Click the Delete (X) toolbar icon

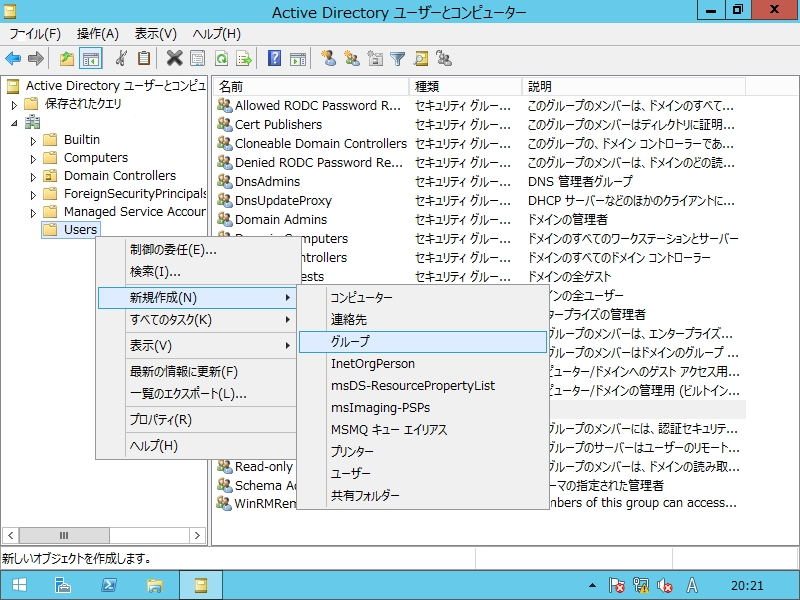[x=174, y=58]
